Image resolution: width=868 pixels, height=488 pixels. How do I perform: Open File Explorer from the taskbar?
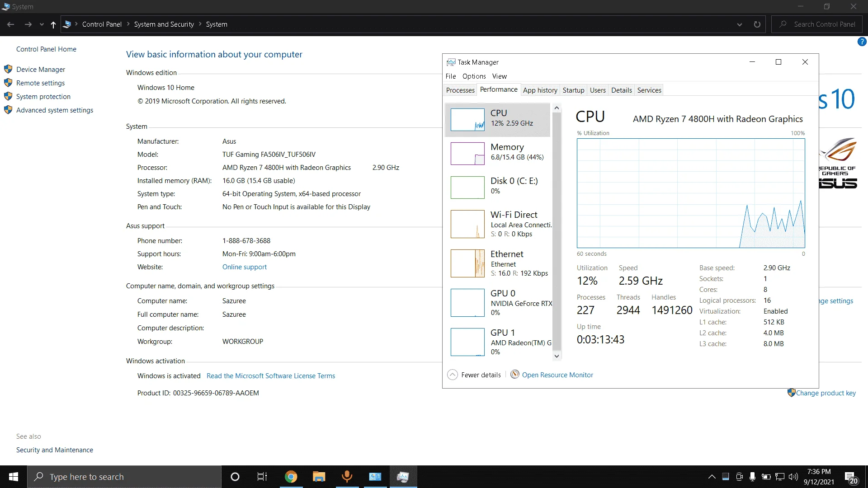[319, 477]
